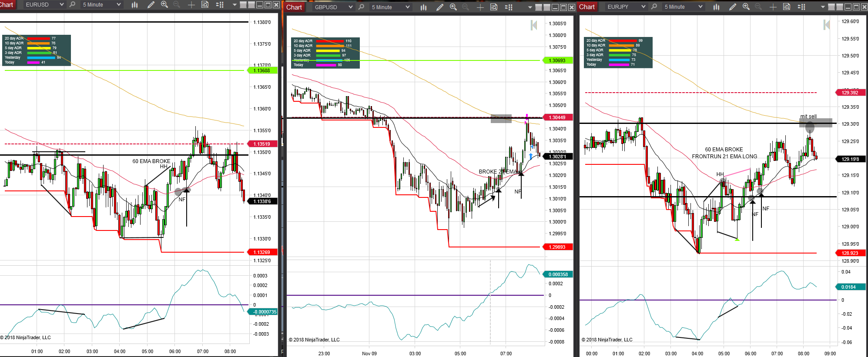This screenshot has width=868, height=357.
Task: Activate the crosshair tool in GBPUSD chart
Action: click(x=480, y=7)
